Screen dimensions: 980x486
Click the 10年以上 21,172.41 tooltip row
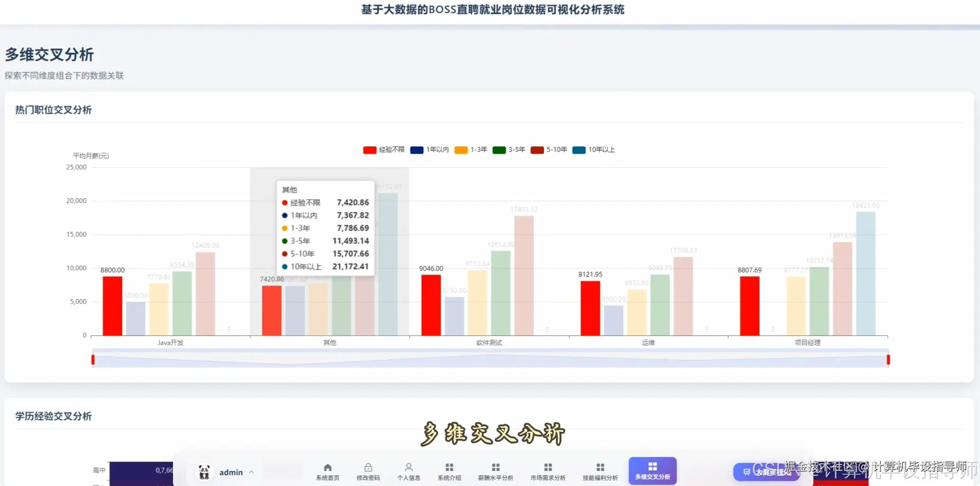pos(325,266)
